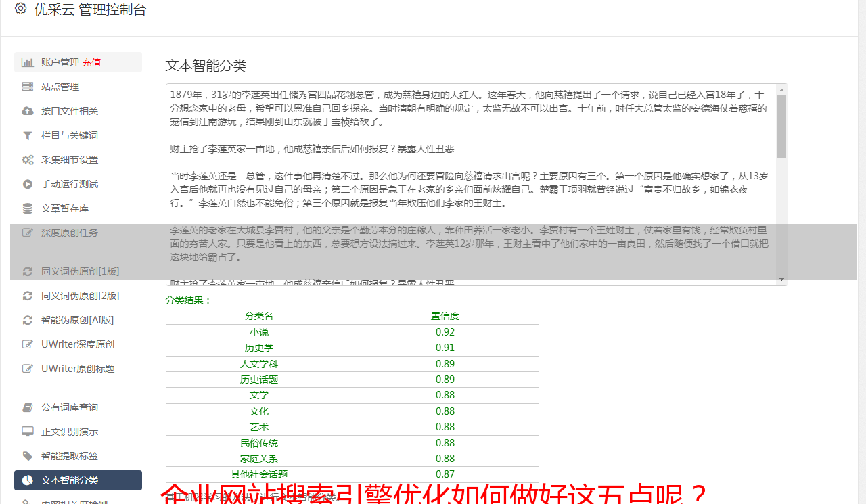Open 智能伪原创[AI版] page
This screenshot has width=866, height=504.
click(78, 320)
